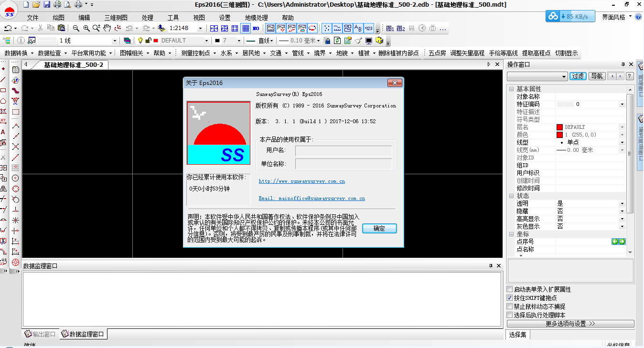This screenshot has height=348, width=644.
Task: Expand the 水系 toolbar menu
Action: [x=229, y=53]
